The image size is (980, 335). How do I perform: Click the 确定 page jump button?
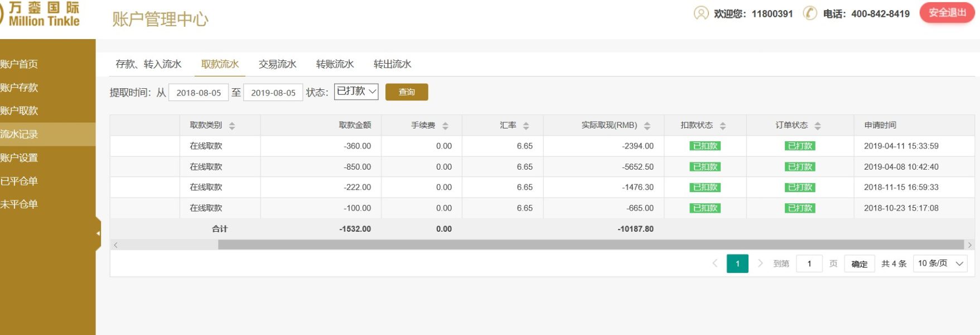coord(859,264)
